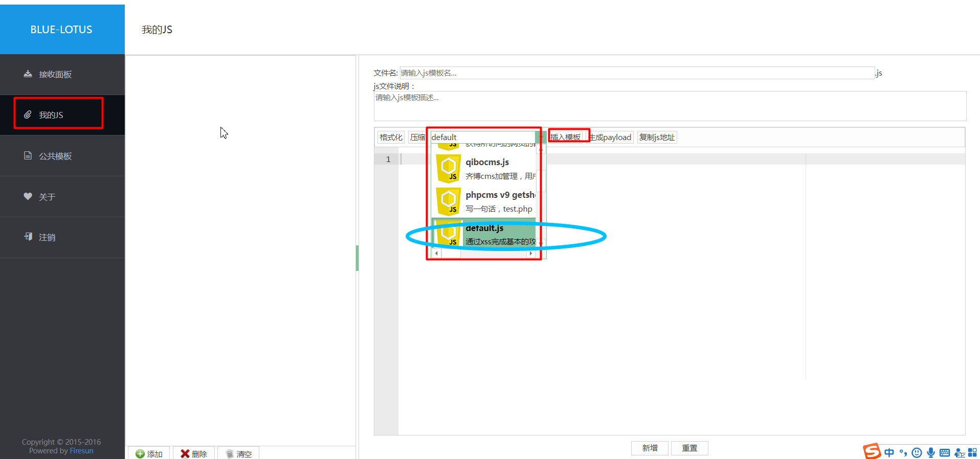Open the Firesun link in footer
Screen dimensions: 980x459
tap(81, 451)
